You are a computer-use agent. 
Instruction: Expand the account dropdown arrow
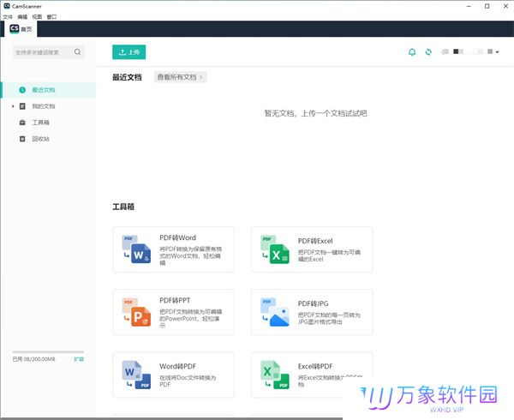(497, 52)
